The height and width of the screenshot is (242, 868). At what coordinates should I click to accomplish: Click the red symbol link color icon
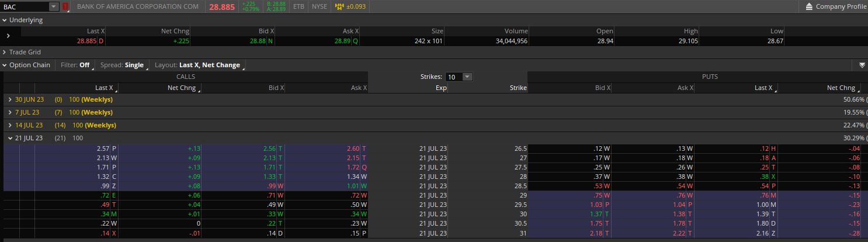[x=65, y=7]
